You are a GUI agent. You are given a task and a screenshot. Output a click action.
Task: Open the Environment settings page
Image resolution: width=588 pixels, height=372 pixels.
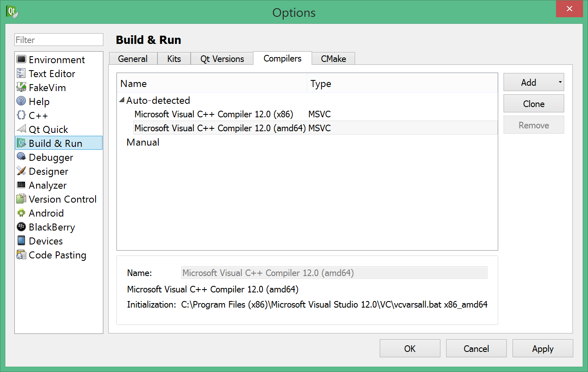point(57,60)
